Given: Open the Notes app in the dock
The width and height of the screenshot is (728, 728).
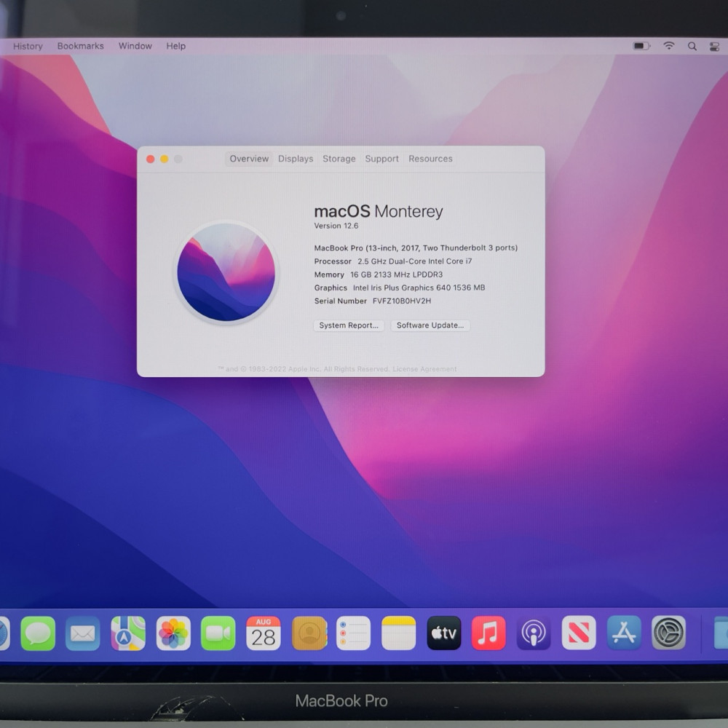Looking at the screenshot, I should [x=398, y=633].
